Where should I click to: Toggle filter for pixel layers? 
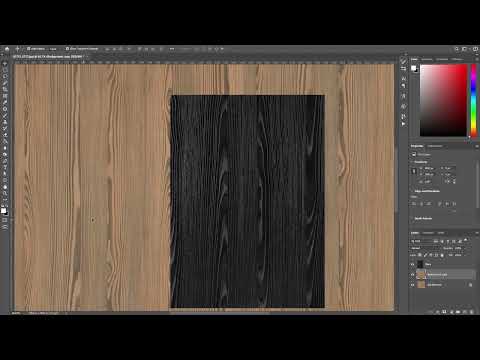[436, 241]
